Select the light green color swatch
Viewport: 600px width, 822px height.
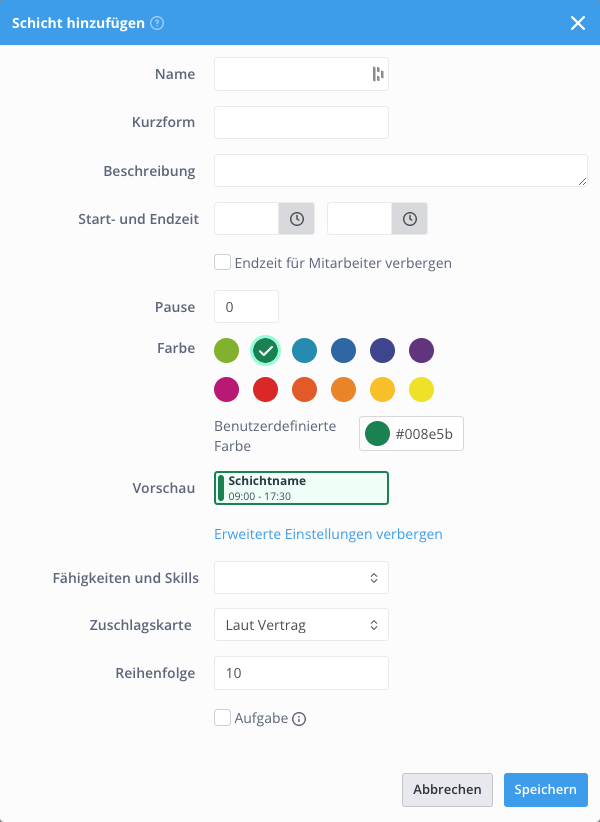coord(226,350)
